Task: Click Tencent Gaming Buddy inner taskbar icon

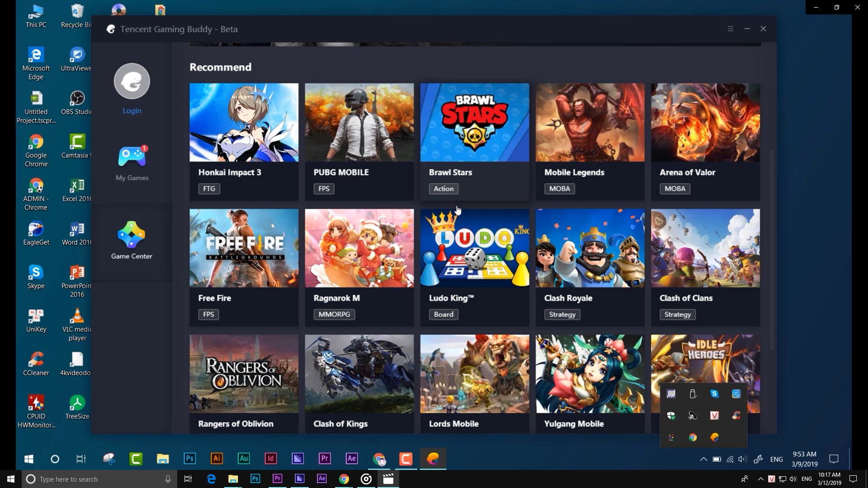Action: pos(433,459)
